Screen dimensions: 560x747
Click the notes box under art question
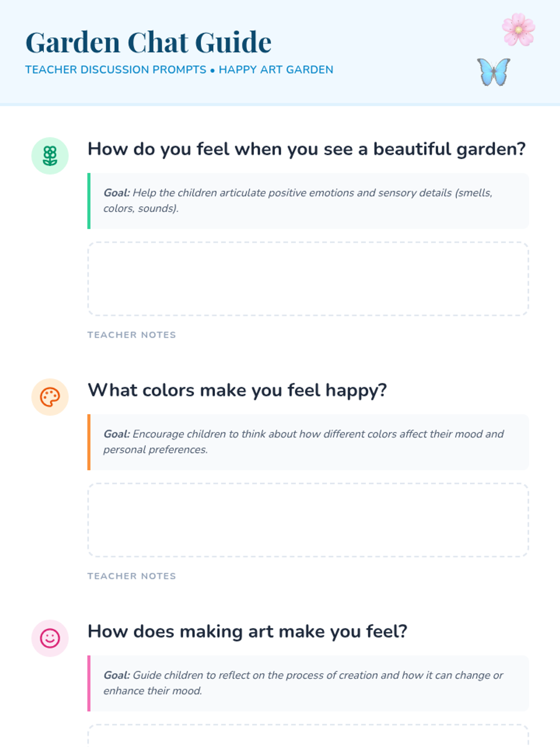click(308, 736)
